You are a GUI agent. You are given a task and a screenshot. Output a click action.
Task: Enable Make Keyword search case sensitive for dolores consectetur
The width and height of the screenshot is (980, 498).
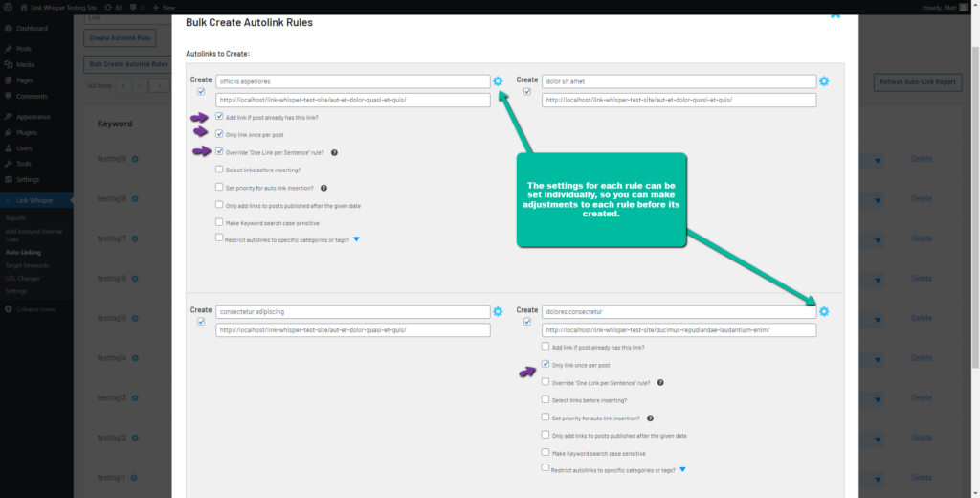546,452
